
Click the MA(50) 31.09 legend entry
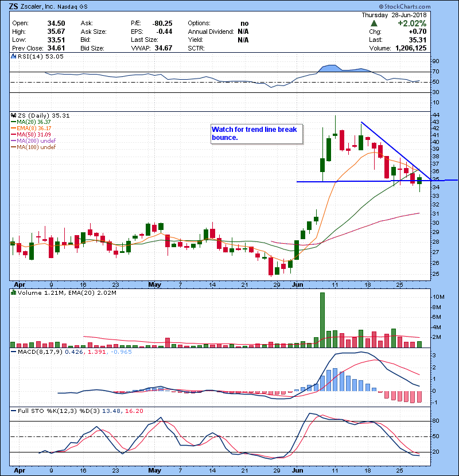[x=30, y=134]
